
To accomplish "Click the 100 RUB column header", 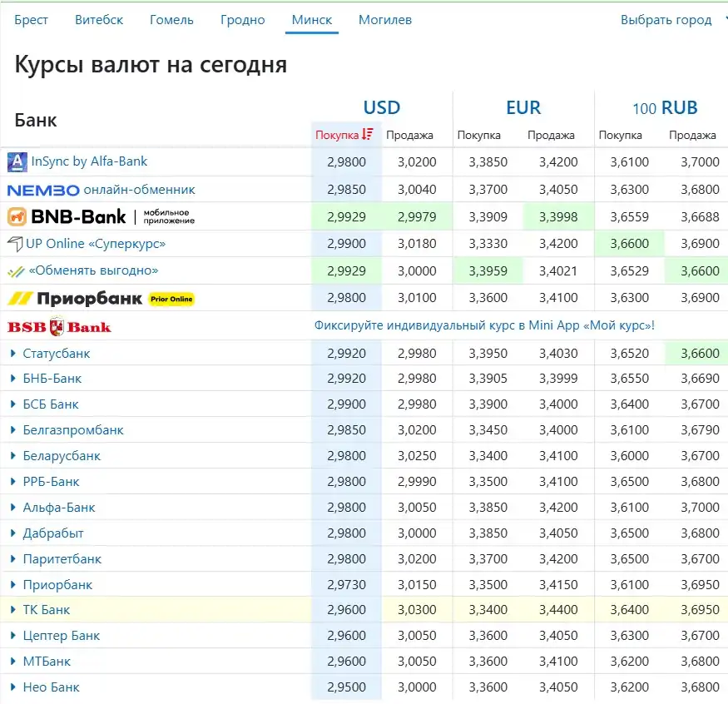I will coord(664,108).
